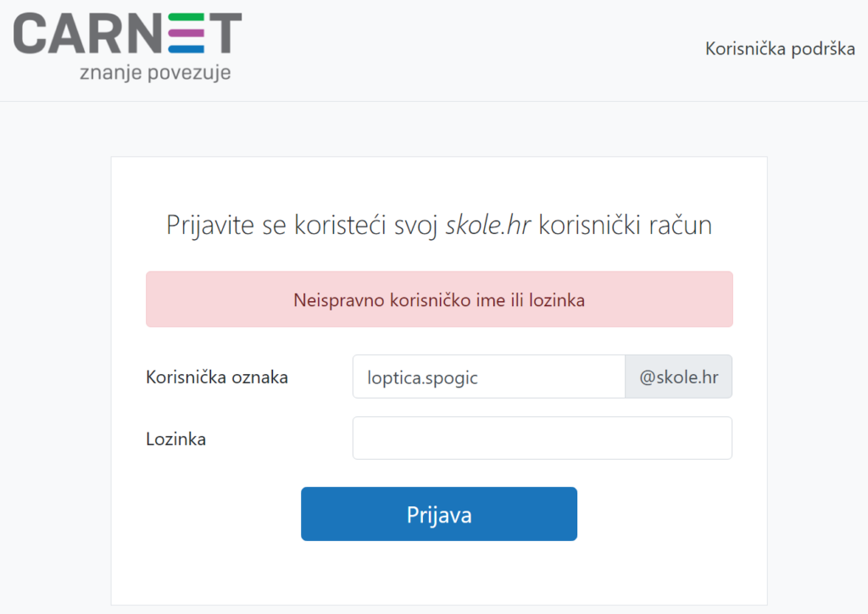Click the italic skole.hr text in the heading
This screenshot has height=614, width=868.
click(x=488, y=226)
